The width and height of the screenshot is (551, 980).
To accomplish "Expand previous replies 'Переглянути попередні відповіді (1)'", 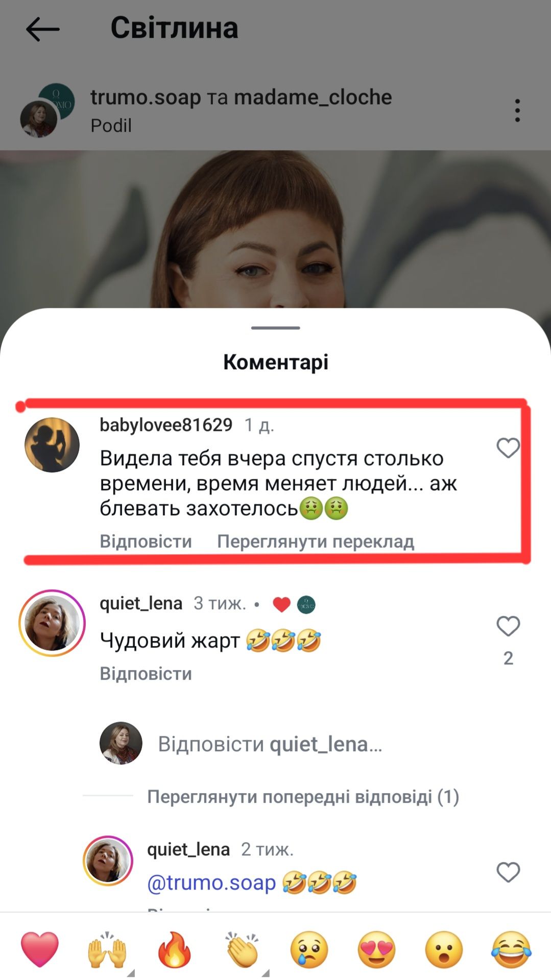I will [303, 797].
